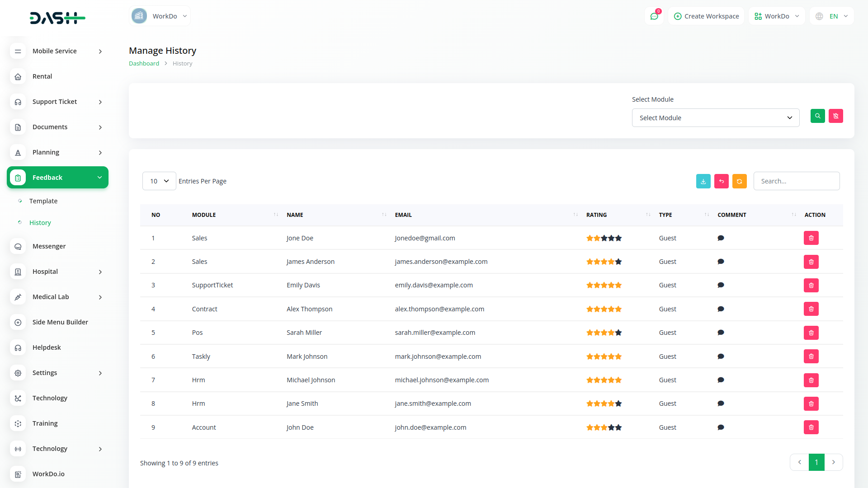This screenshot has height=488, width=868.
Task: Click the orange refresh table icon
Action: click(x=739, y=181)
